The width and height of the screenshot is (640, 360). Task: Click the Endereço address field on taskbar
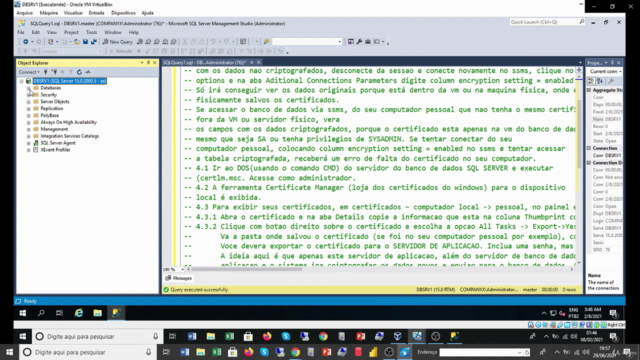(480, 352)
